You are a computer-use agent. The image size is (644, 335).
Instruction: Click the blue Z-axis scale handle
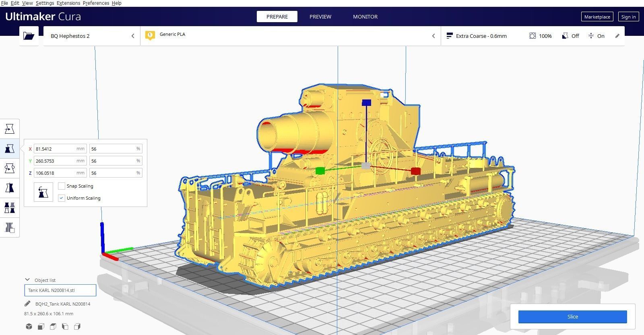pyautogui.click(x=366, y=103)
